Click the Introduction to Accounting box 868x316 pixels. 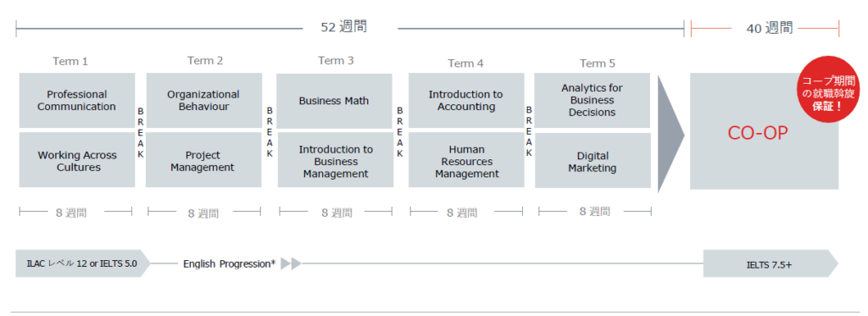click(466, 101)
